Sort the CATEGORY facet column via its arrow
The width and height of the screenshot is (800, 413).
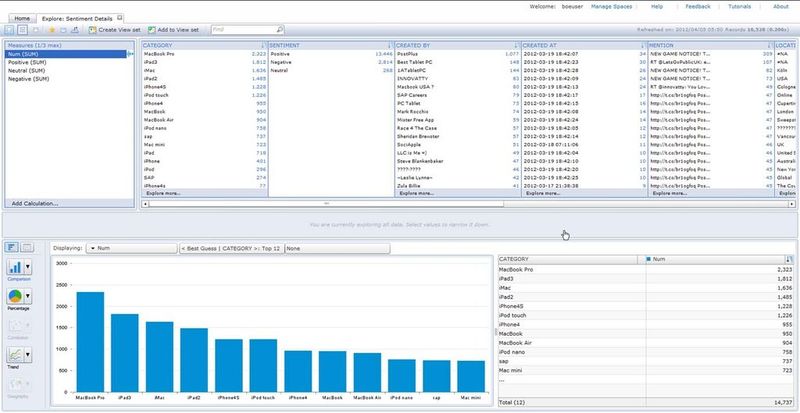click(263, 45)
